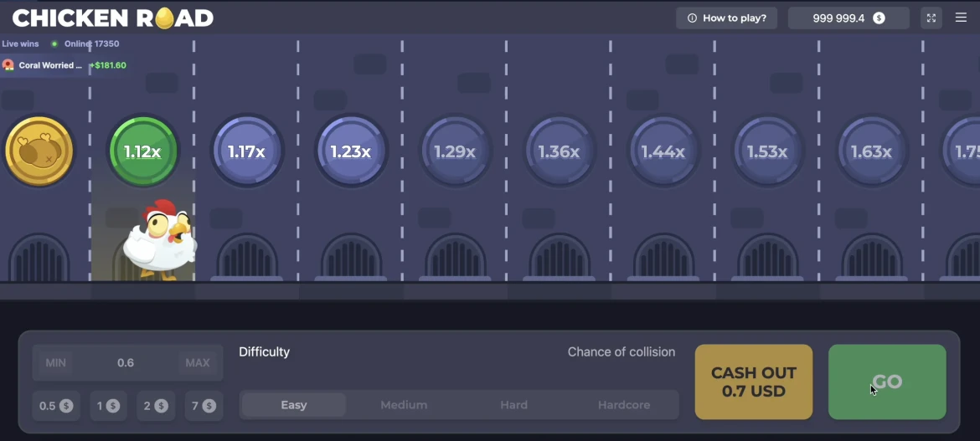Click the 1.17x multiplier coin
The image size is (980, 441).
tap(247, 151)
